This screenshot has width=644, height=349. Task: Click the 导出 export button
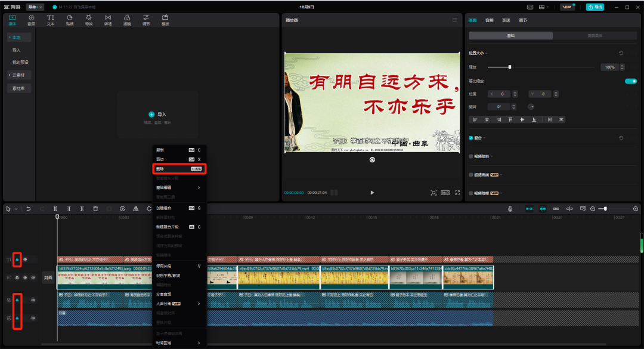(x=595, y=7)
